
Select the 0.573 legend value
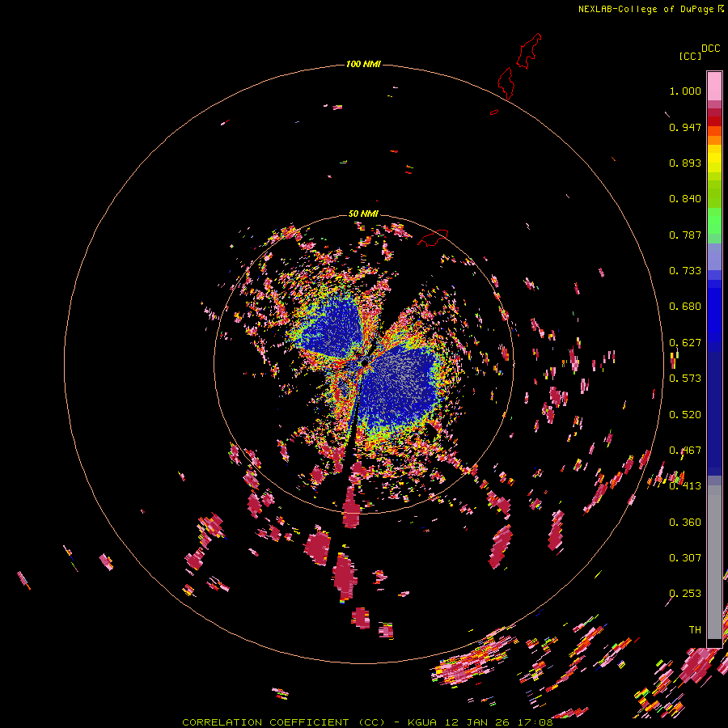click(x=685, y=379)
